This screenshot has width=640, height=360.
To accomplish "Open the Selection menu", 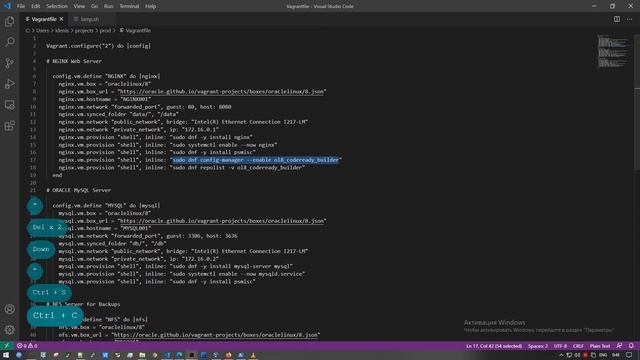I will pos(57,6).
